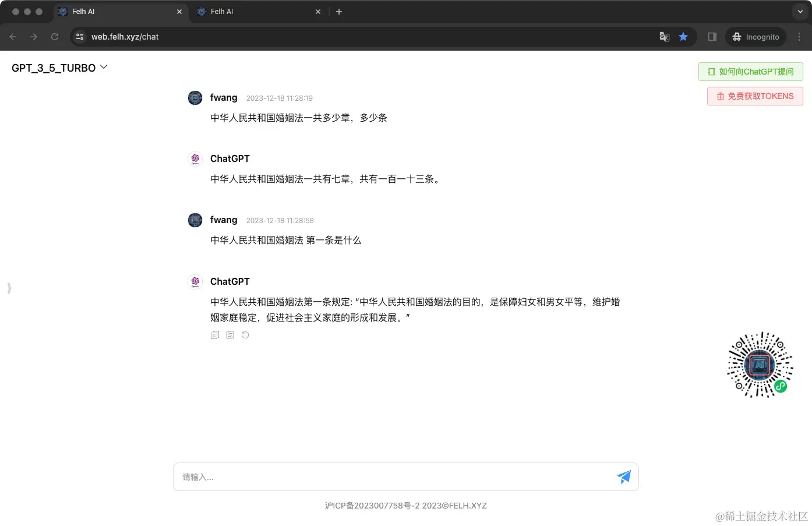
Task: Click the ChatGPT avatar icon
Action: pyautogui.click(x=195, y=281)
